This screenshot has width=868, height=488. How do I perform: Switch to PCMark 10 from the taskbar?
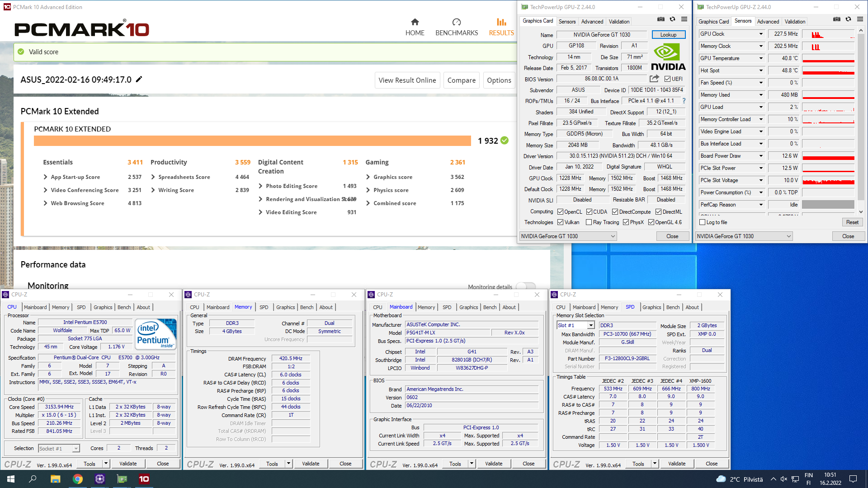coord(144,479)
